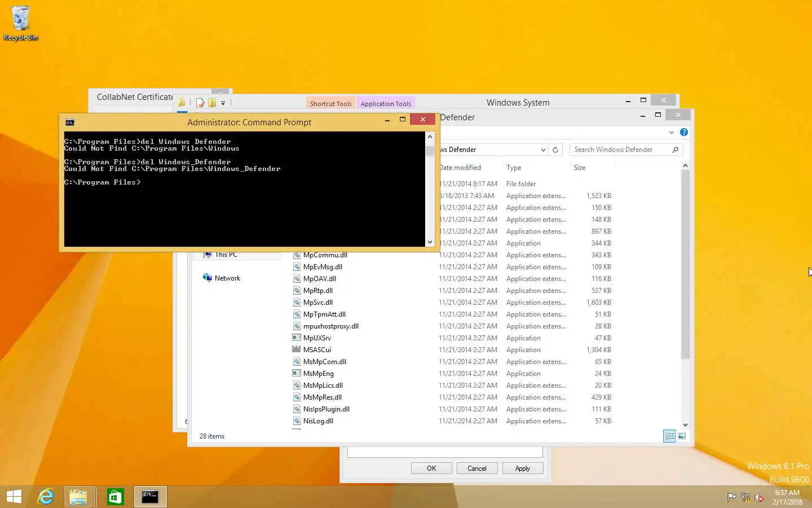Select the MsMpEng application icon
The image size is (812, 508).
coord(297,374)
